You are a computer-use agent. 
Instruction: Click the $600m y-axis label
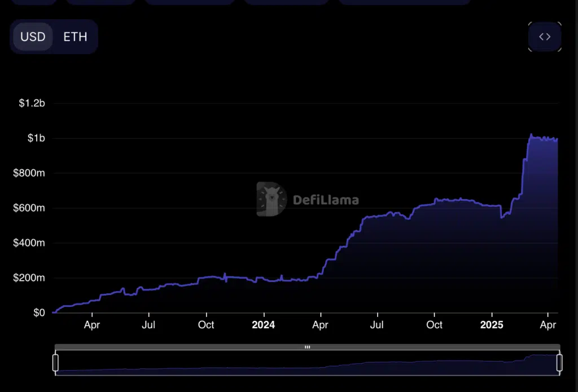coord(29,208)
